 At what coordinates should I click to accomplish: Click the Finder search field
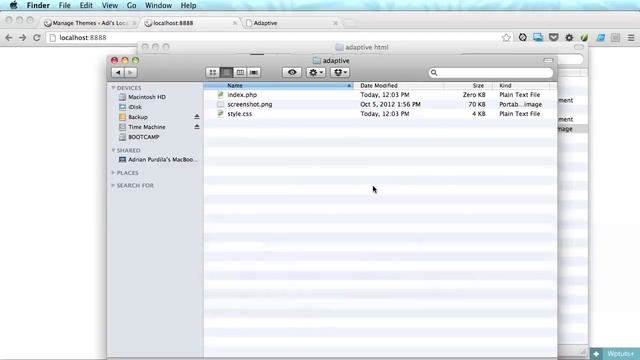click(491, 73)
